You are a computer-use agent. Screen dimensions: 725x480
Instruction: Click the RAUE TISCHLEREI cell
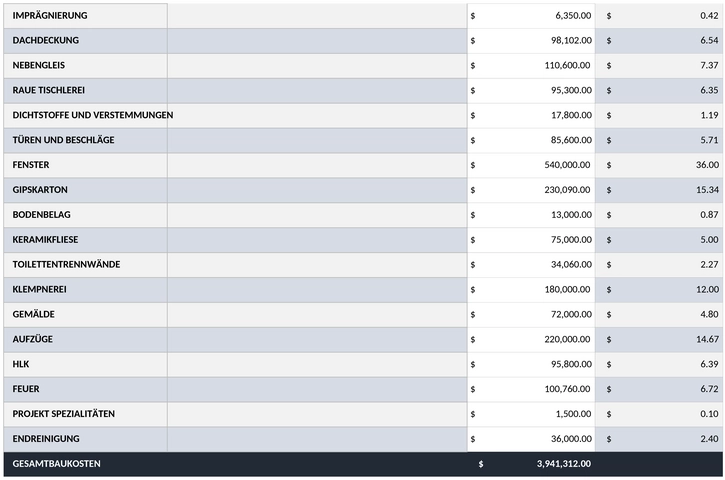pyautogui.click(x=86, y=91)
